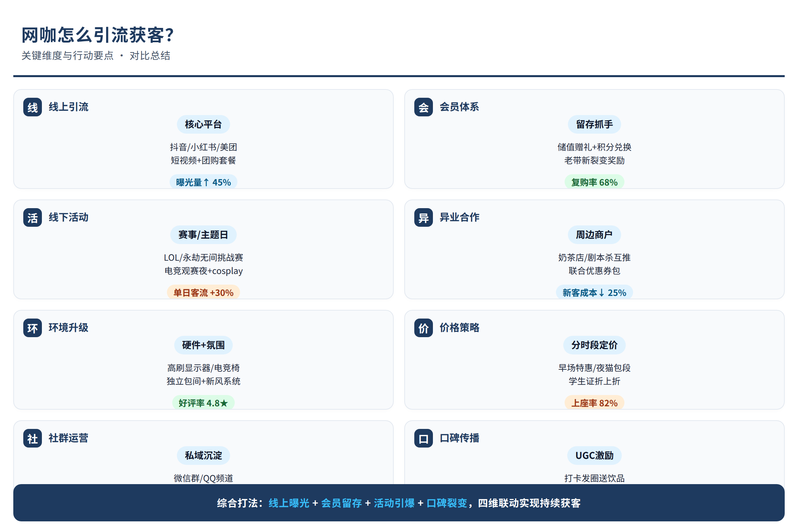Click the main title 网咖怎么引流获客?

click(98, 35)
